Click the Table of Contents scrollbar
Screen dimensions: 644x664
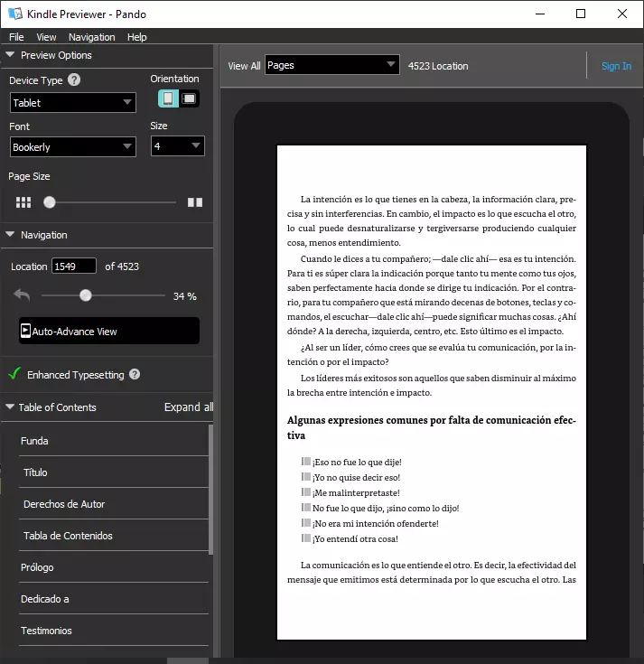coord(210,489)
